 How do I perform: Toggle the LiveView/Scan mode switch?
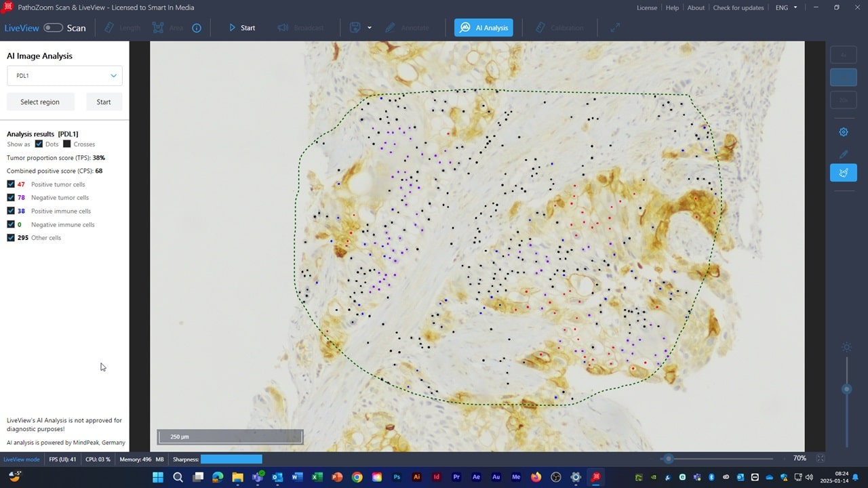tap(53, 28)
